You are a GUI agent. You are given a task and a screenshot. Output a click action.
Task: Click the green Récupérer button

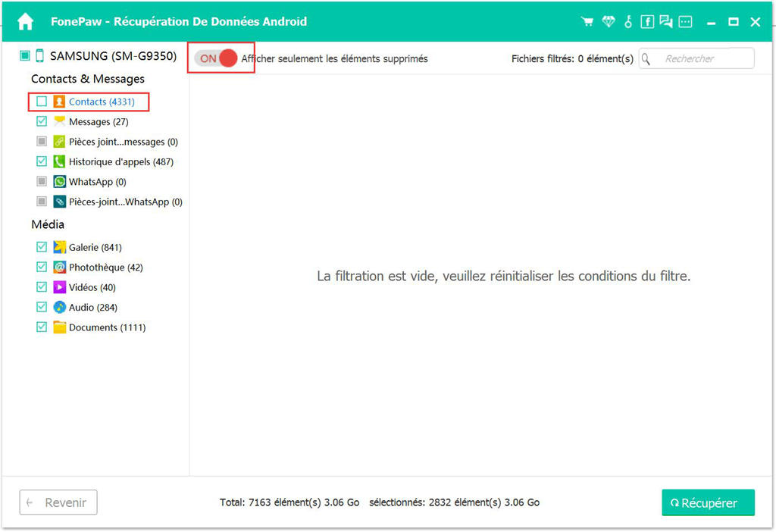[x=709, y=502]
